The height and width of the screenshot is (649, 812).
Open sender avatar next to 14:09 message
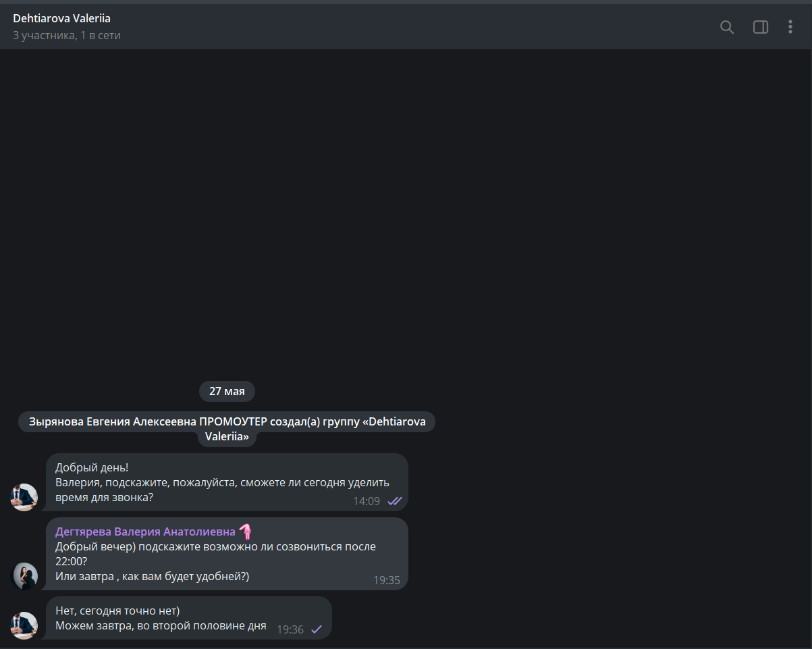pos(24,497)
